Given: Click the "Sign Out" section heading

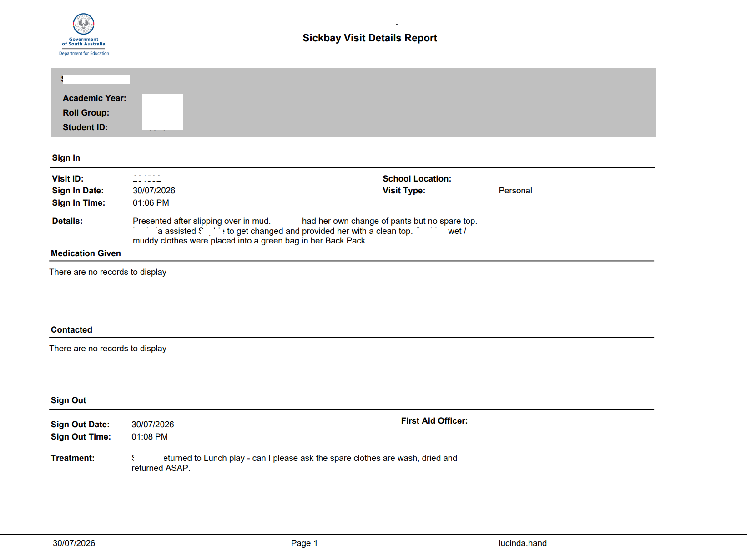Looking at the screenshot, I should 68,400.
